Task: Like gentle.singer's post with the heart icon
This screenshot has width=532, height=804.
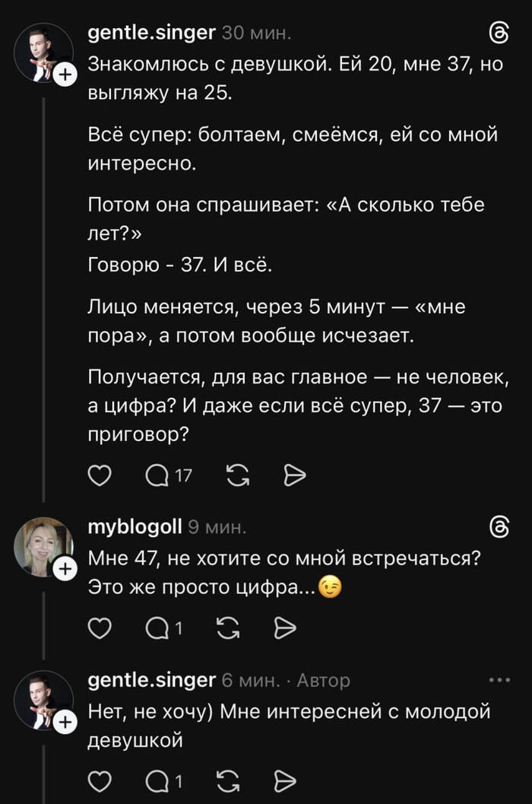Action: coord(100,475)
